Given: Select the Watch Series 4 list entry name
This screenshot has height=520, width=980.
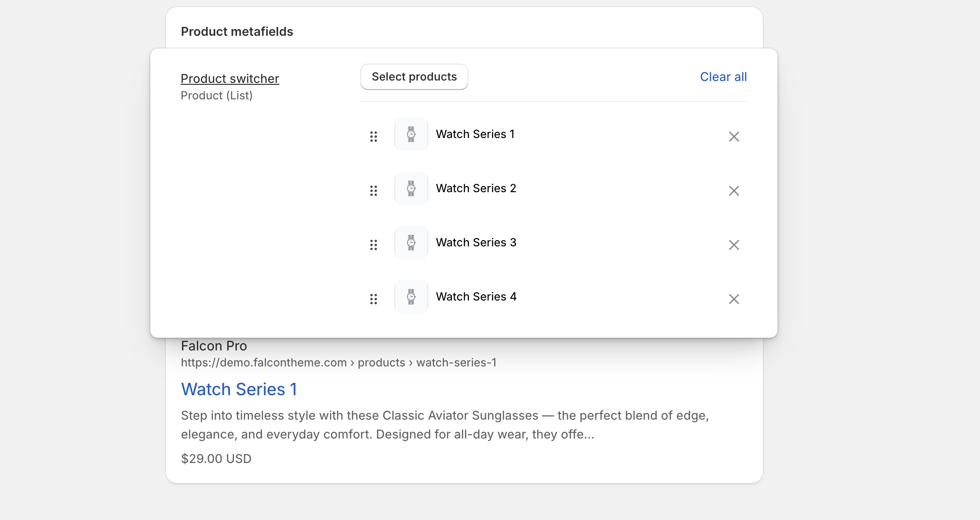Looking at the screenshot, I should pyautogui.click(x=476, y=297).
